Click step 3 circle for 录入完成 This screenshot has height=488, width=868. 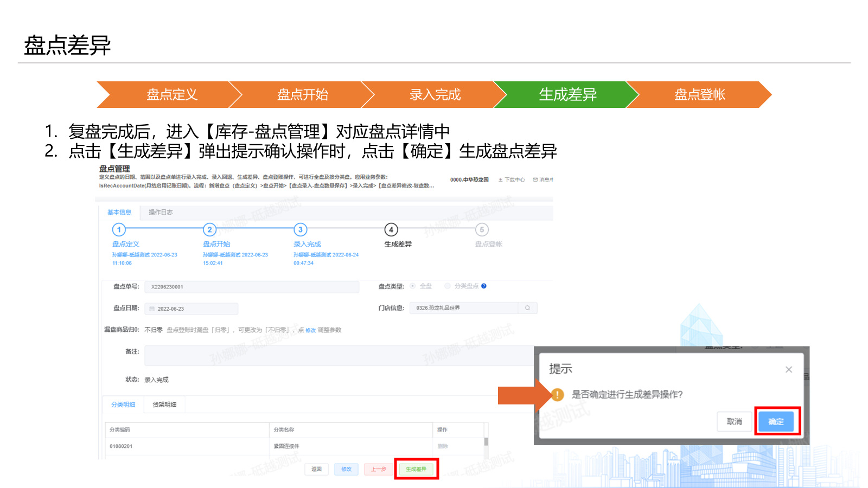pos(300,229)
